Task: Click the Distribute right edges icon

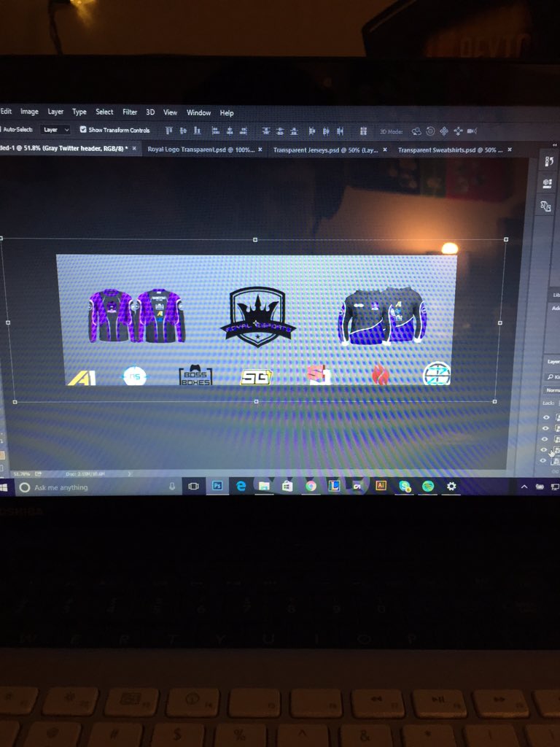Action: point(340,131)
